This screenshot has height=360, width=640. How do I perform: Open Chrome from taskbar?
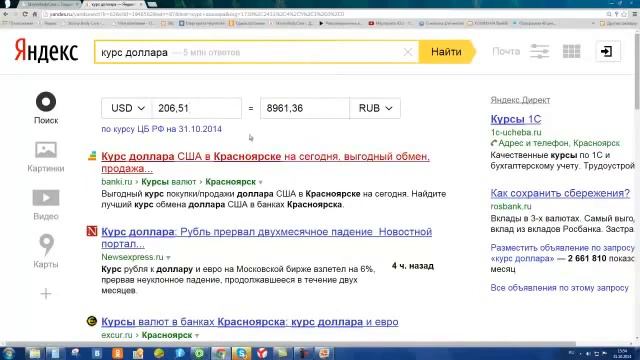(220, 353)
